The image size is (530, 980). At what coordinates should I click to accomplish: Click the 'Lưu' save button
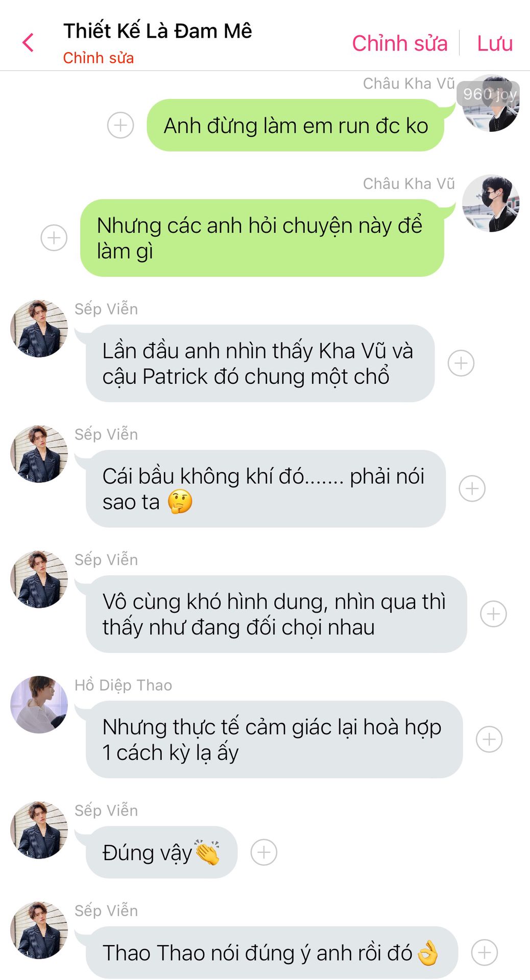click(495, 43)
